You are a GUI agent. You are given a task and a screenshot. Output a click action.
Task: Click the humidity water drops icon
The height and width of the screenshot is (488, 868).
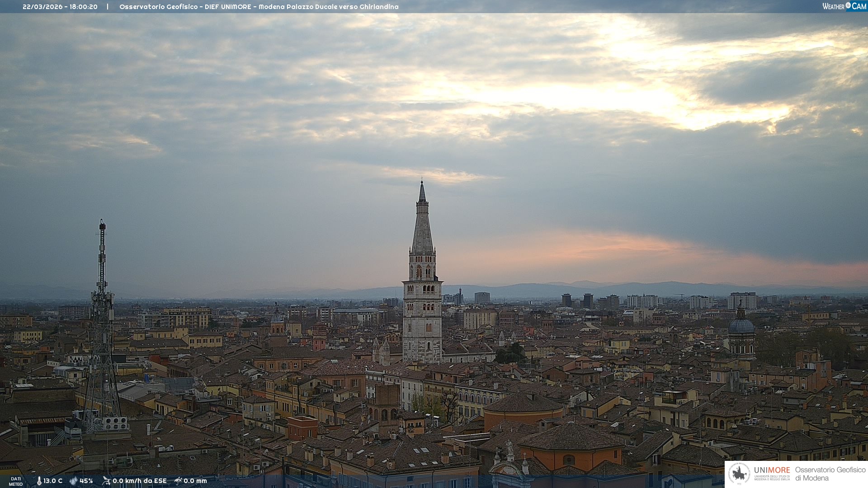[73, 481]
